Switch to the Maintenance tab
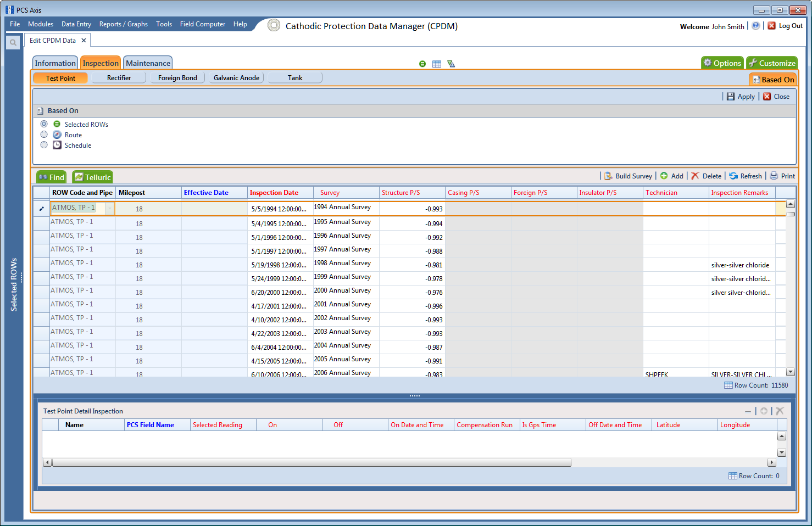Viewport: 812px width, 526px height. pyautogui.click(x=148, y=63)
